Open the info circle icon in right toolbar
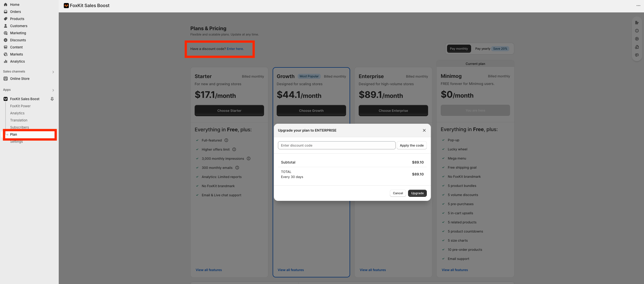Image resolution: width=644 pixels, height=284 pixels. (637, 31)
